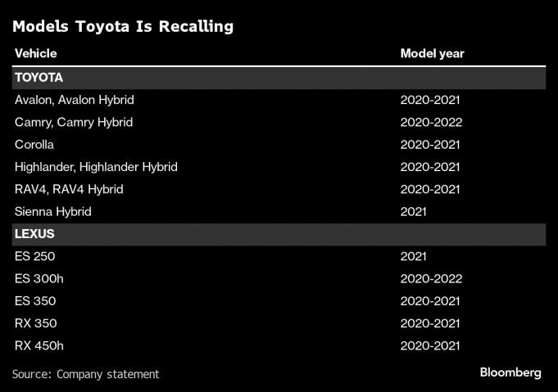Image resolution: width=558 pixels, height=392 pixels.
Task: Select the Model year column header
Action: click(x=432, y=54)
